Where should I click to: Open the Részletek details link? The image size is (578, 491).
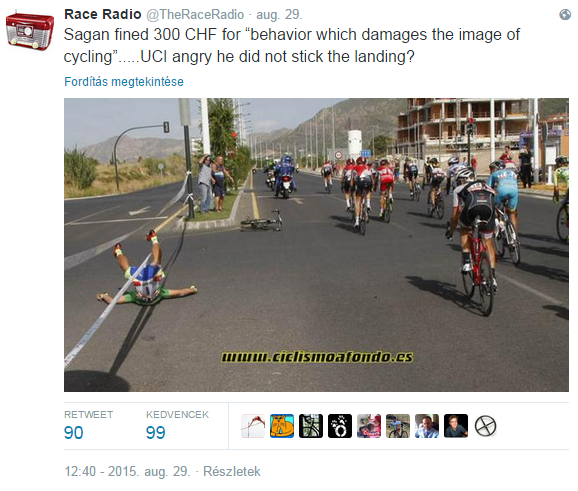click(231, 471)
